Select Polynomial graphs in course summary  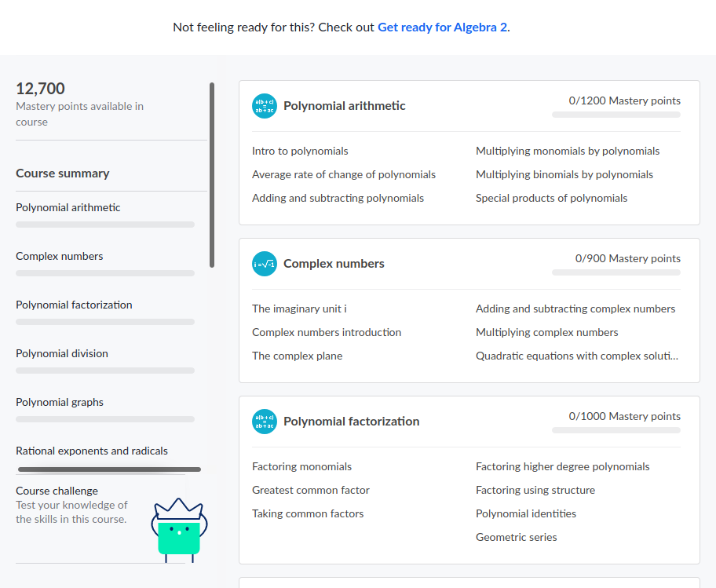tap(60, 402)
